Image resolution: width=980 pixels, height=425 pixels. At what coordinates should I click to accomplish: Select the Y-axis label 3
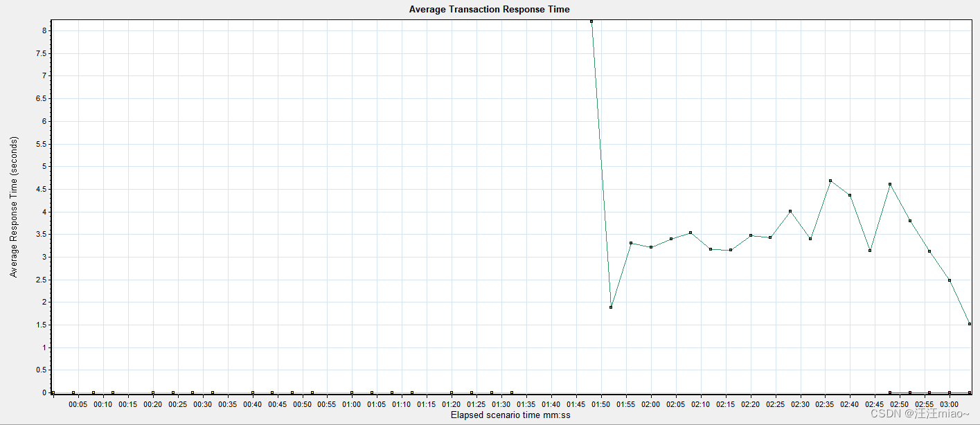pos(44,257)
